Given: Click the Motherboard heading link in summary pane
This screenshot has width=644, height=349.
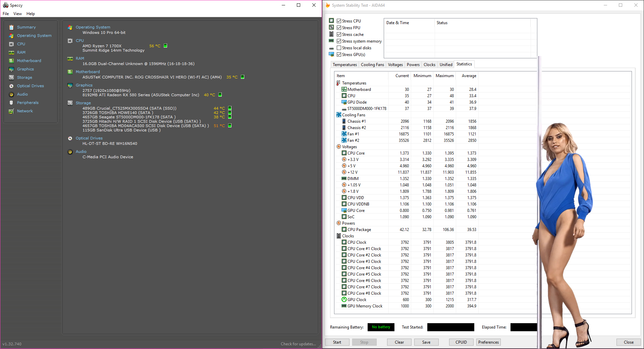Looking at the screenshot, I should tap(88, 72).
